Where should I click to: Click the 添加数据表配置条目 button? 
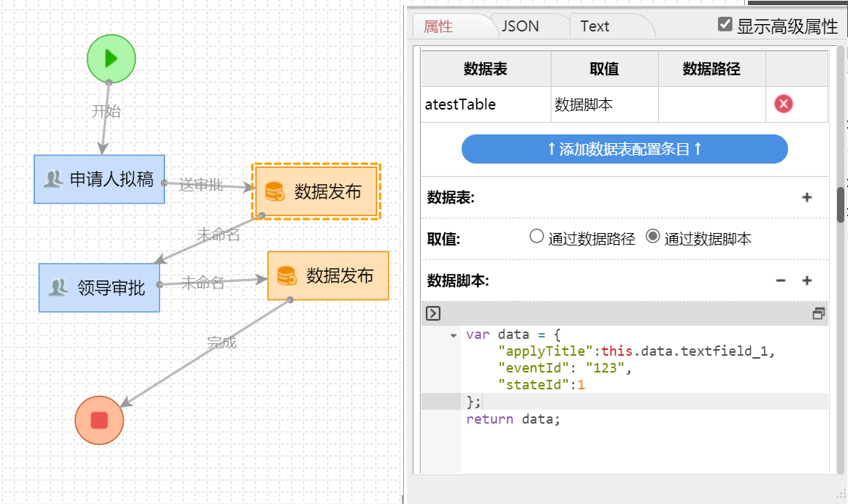pos(624,149)
